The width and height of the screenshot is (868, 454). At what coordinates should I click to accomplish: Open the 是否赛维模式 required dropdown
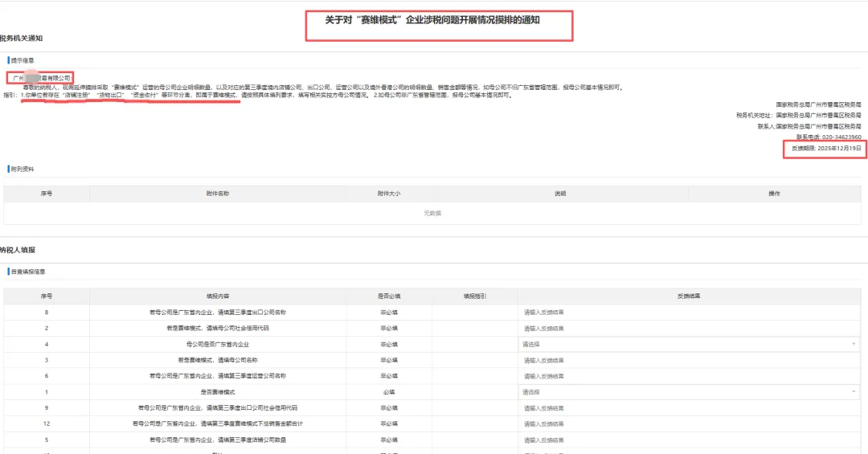click(x=690, y=392)
